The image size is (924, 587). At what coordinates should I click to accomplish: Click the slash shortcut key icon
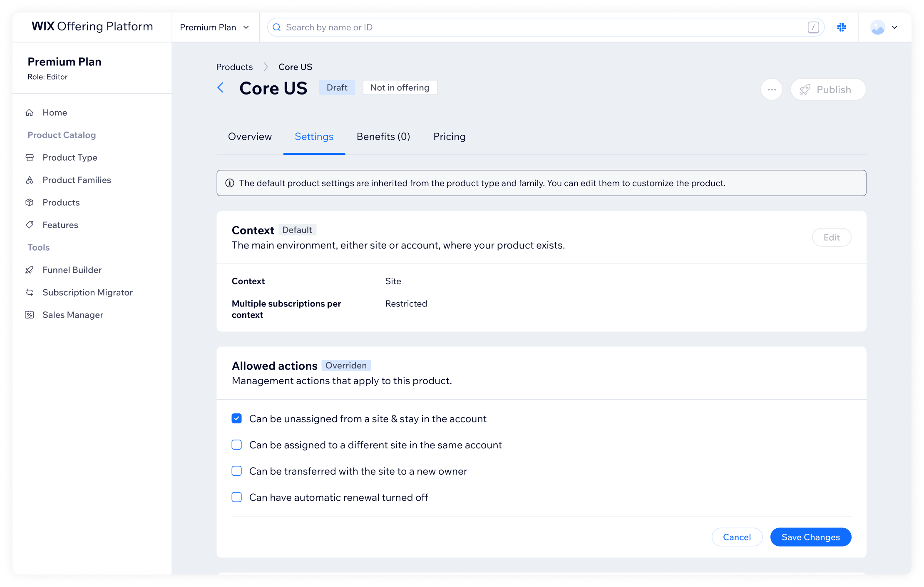pyautogui.click(x=813, y=27)
